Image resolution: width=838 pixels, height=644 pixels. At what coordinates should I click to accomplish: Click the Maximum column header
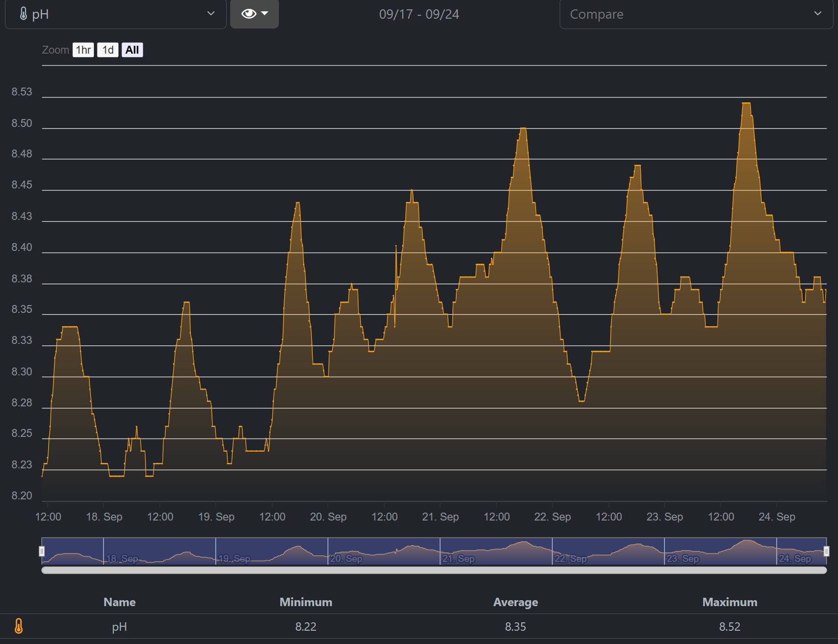point(729,602)
